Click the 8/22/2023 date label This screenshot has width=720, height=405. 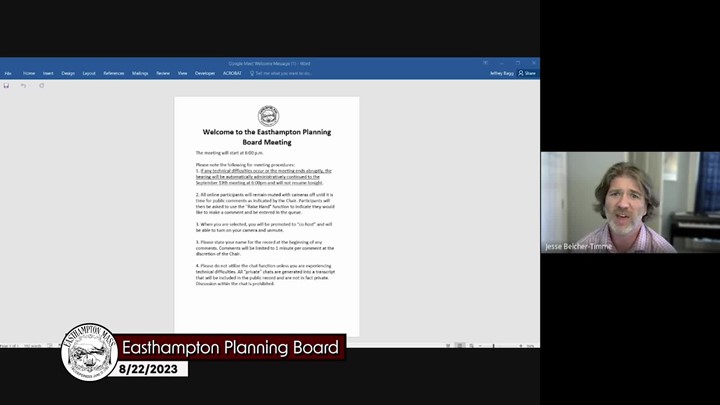click(x=148, y=369)
